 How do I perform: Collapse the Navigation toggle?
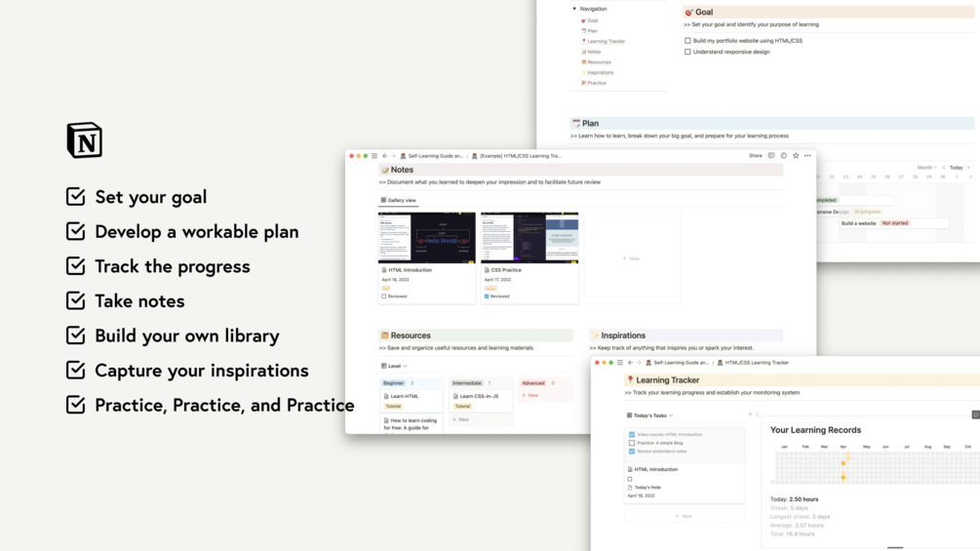coord(574,9)
